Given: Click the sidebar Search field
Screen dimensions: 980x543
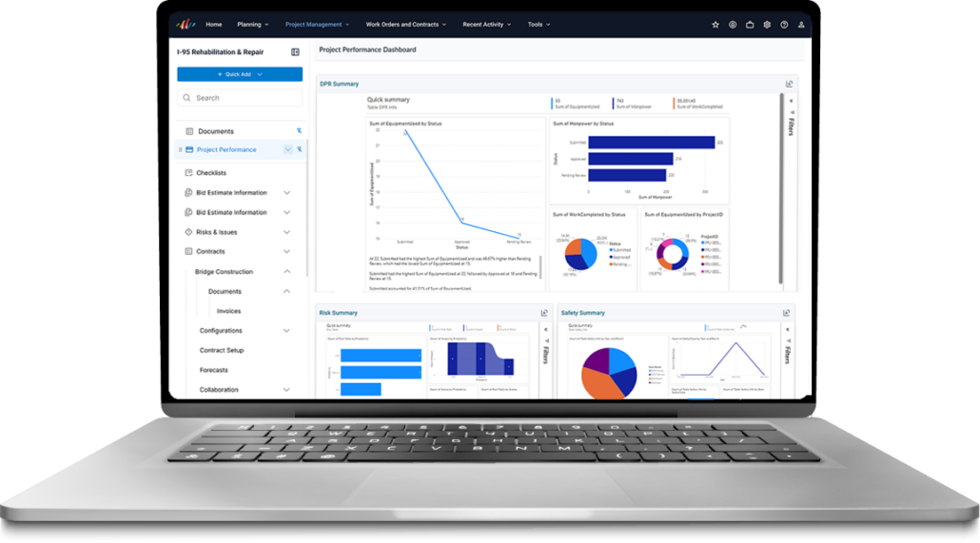Looking at the screenshot, I should coord(240,98).
